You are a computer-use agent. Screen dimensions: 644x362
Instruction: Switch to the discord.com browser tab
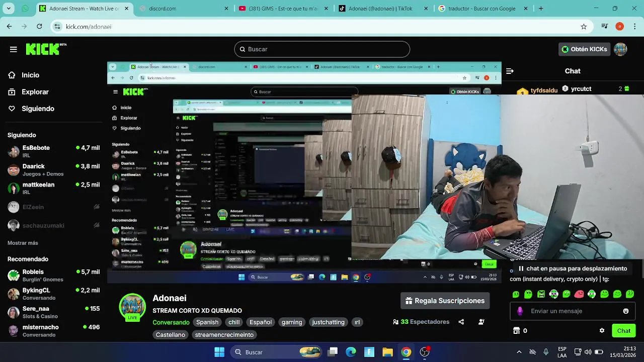click(184, 9)
